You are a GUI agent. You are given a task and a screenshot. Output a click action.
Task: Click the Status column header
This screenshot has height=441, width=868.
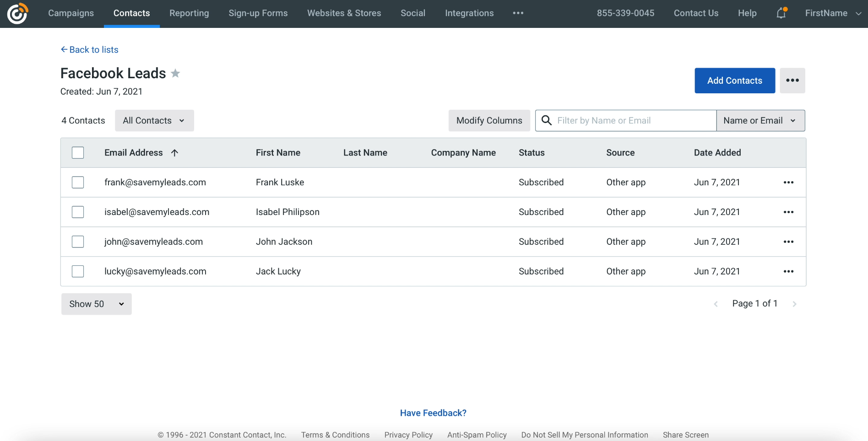pyautogui.click(x=532, y=153)
